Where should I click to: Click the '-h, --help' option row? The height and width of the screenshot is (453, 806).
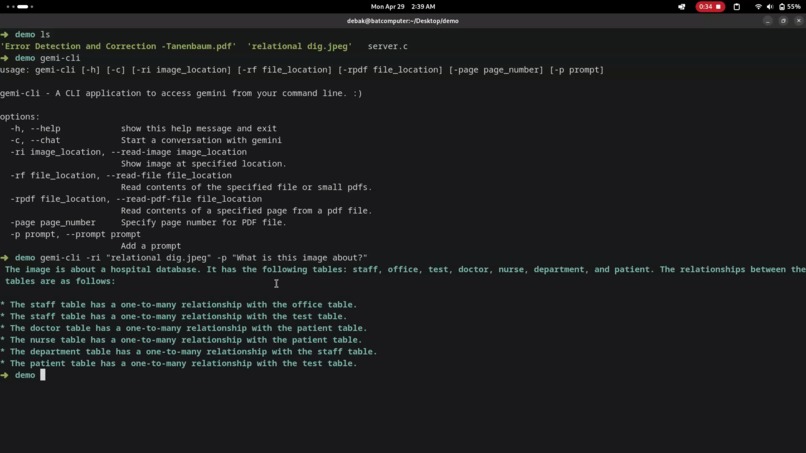click(143, 129)
